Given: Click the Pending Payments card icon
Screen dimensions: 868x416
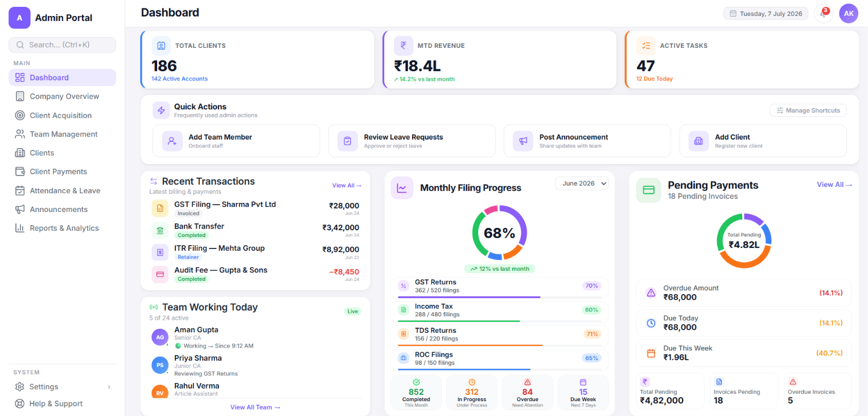Looking at the screenshot, I should [648, 190].
